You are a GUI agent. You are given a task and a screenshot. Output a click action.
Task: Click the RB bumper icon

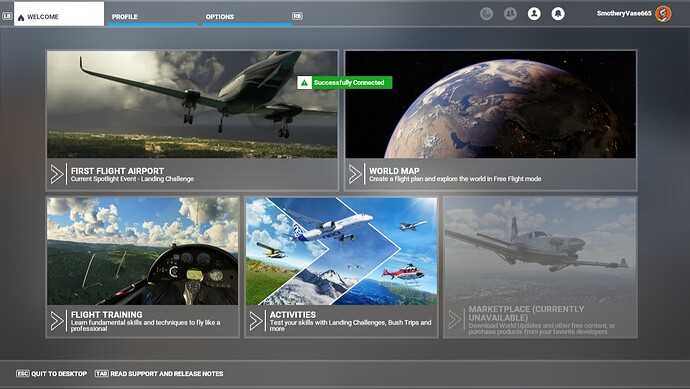point(297,16)
